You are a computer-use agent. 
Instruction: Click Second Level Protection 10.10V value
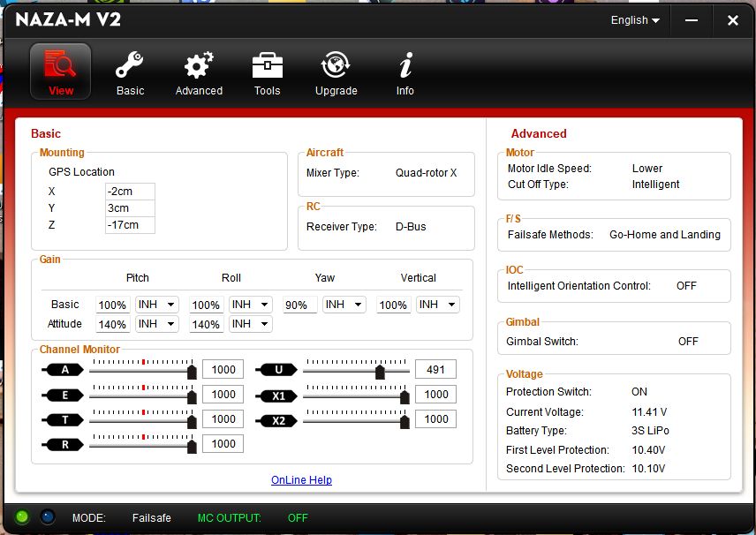648,469
